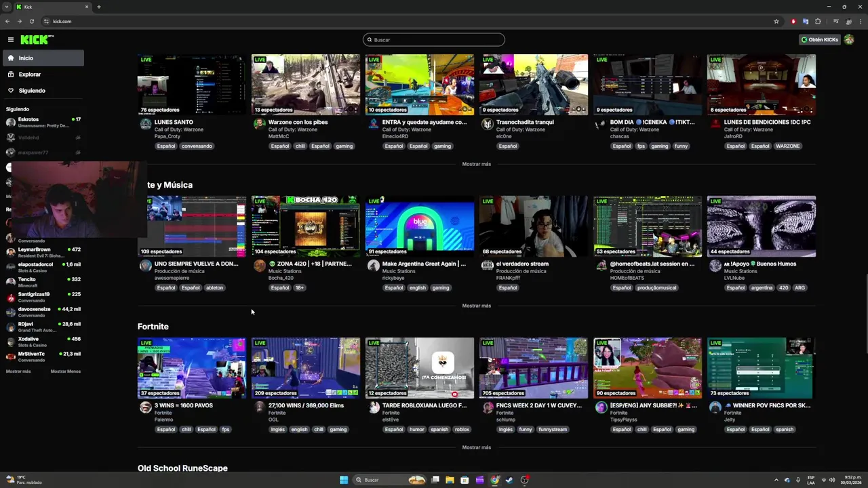The height and width of the screenshot is (488, 868).
Task: Select the roblox tag under elst6ve
Action: (462, 430)
